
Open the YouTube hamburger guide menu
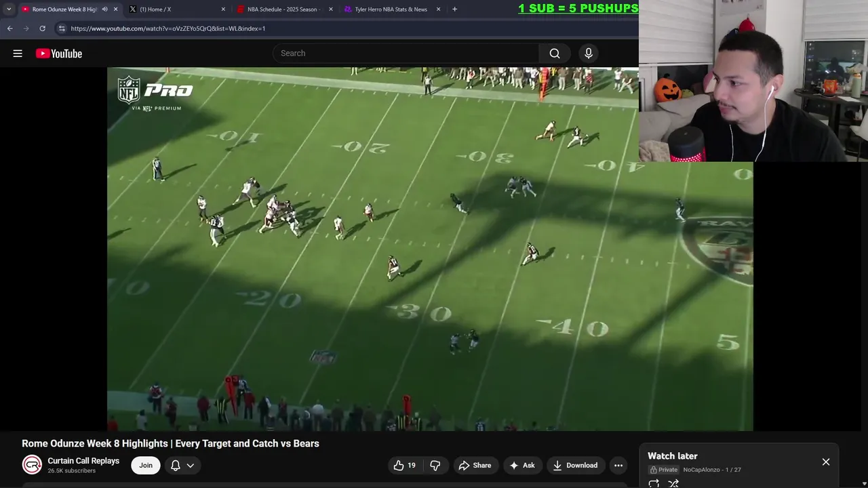pos(18,54)
